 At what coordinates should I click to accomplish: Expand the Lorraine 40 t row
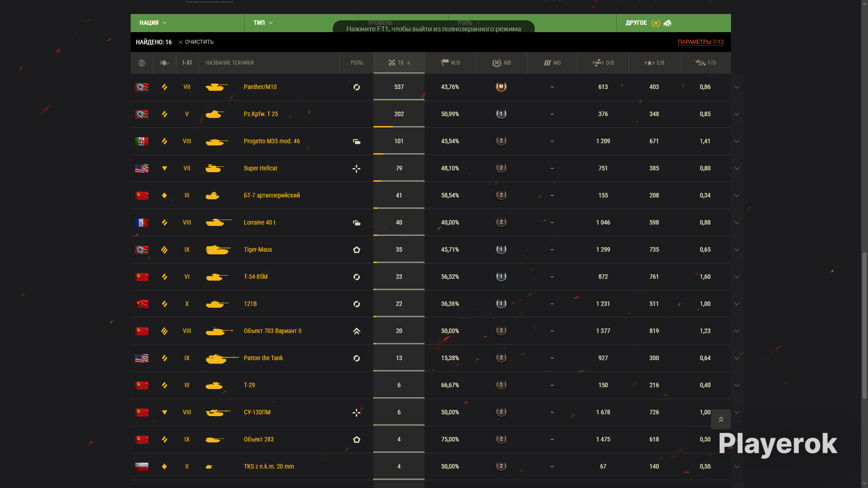tap(737, 223)
